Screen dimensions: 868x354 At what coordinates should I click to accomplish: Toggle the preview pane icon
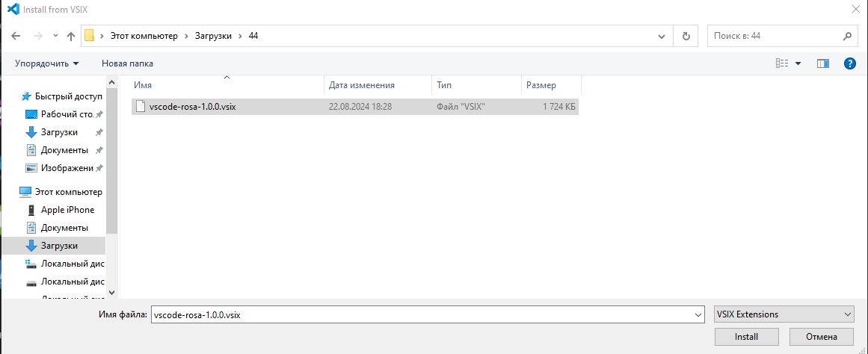point(823,63)
